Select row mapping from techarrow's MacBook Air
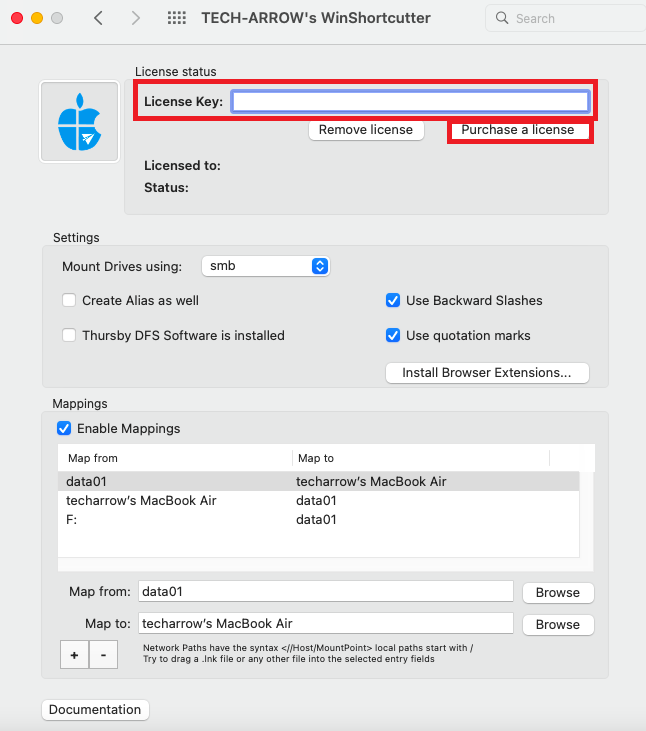The image size is (646, 731). (318, 500)
